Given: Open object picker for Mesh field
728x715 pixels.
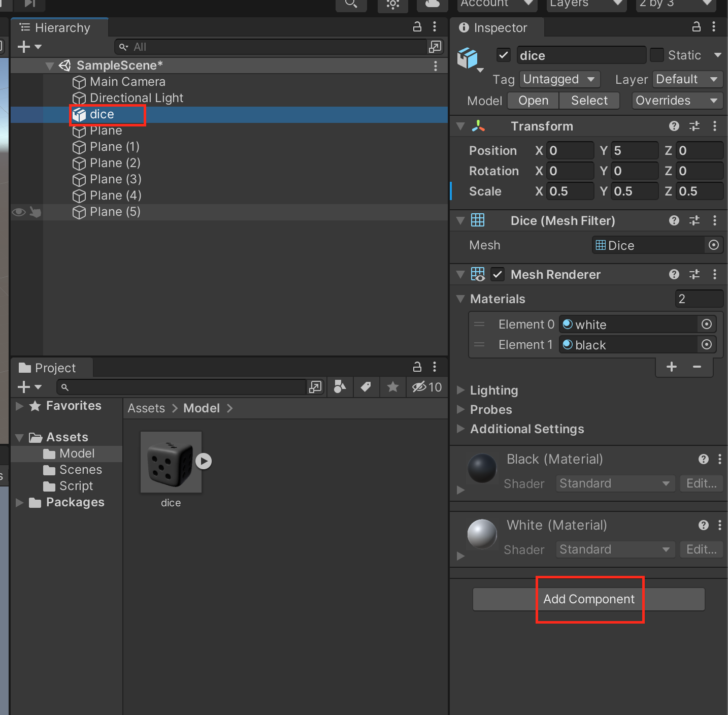Looking at the screenshot, I should [713, 245].
